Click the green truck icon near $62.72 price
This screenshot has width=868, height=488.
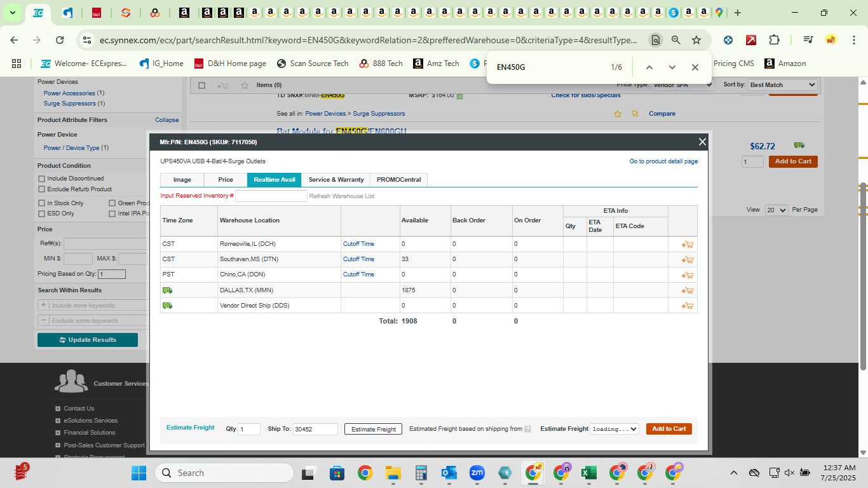click(x=799, y=146)
